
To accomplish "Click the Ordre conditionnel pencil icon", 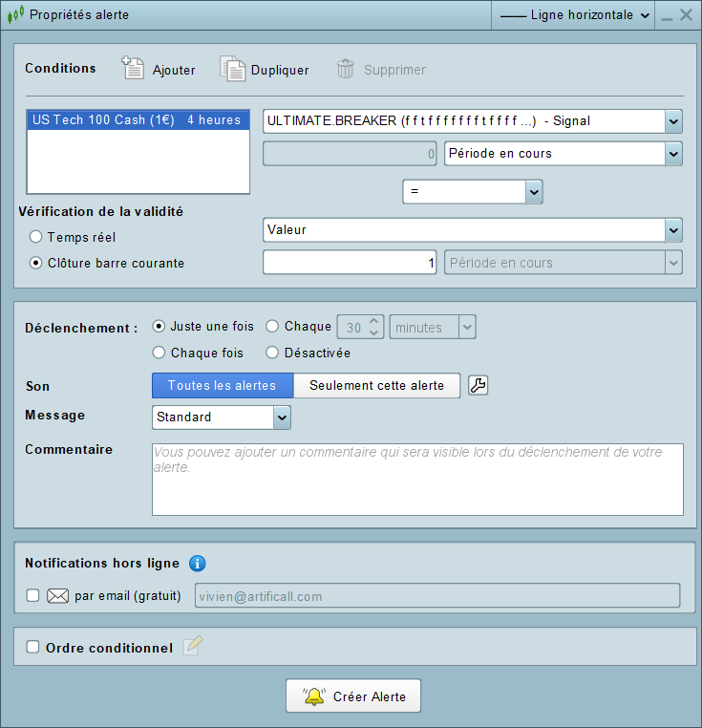I will (x=193, y=645).
